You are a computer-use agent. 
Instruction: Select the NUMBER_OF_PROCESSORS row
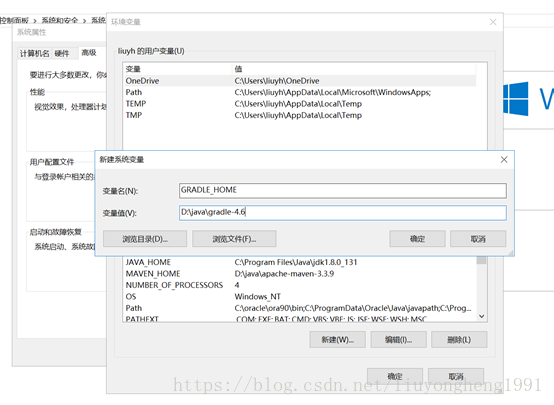coord(300,285)
